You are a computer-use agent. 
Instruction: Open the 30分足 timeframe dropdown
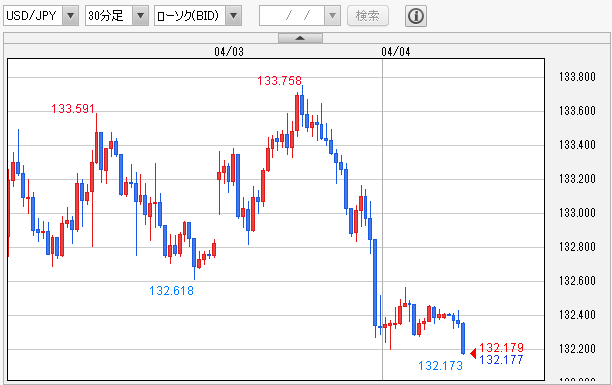[x=117, y=16]
